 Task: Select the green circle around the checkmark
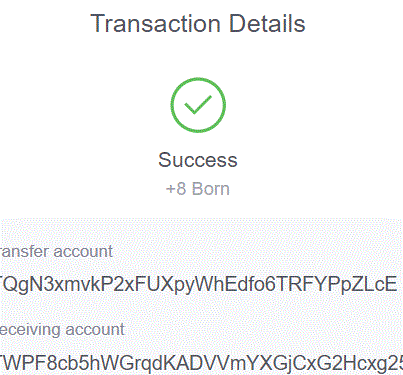tap(198, 105)
